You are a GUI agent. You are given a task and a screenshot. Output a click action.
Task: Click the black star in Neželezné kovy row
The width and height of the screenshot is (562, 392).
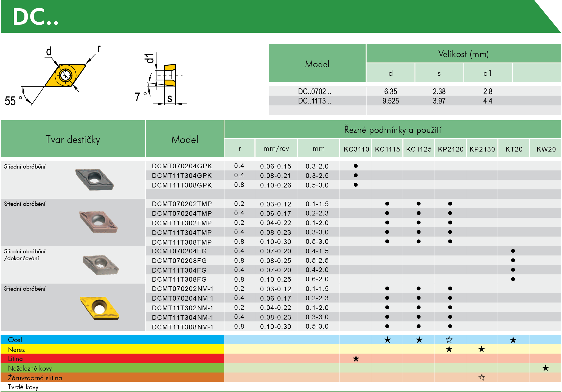pyautogui.click(x=546, y=368)
